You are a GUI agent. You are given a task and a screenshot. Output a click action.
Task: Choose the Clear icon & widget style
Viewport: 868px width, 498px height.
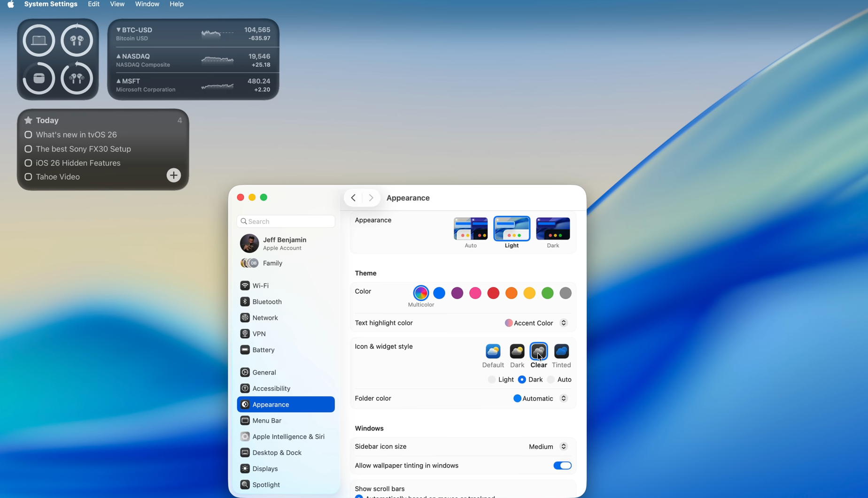(x=539, y=351)
